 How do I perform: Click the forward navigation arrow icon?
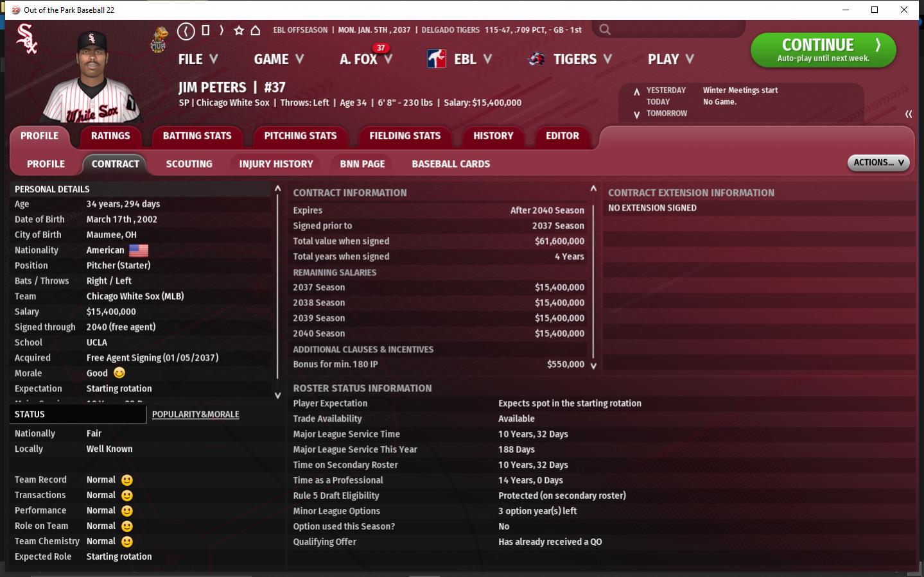click(x=222, y=31)
